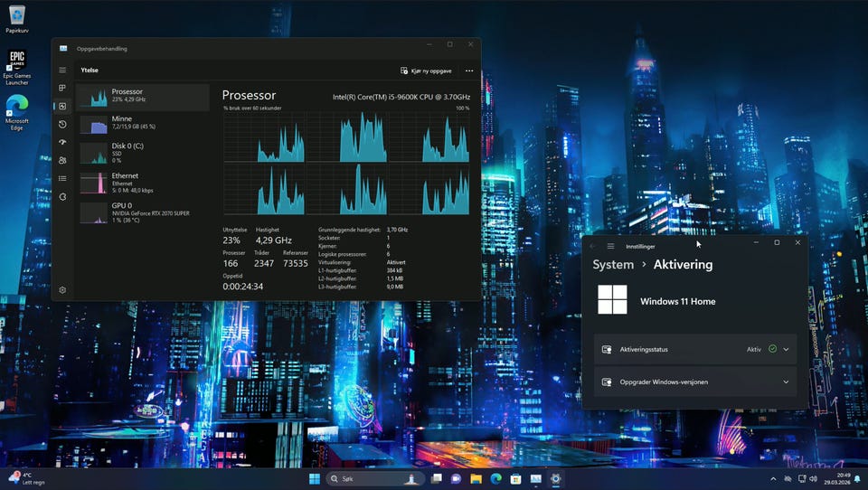Screen dimensions: 868x490
Task: Select Prosessor in performance list
Action: click(143, 98)
